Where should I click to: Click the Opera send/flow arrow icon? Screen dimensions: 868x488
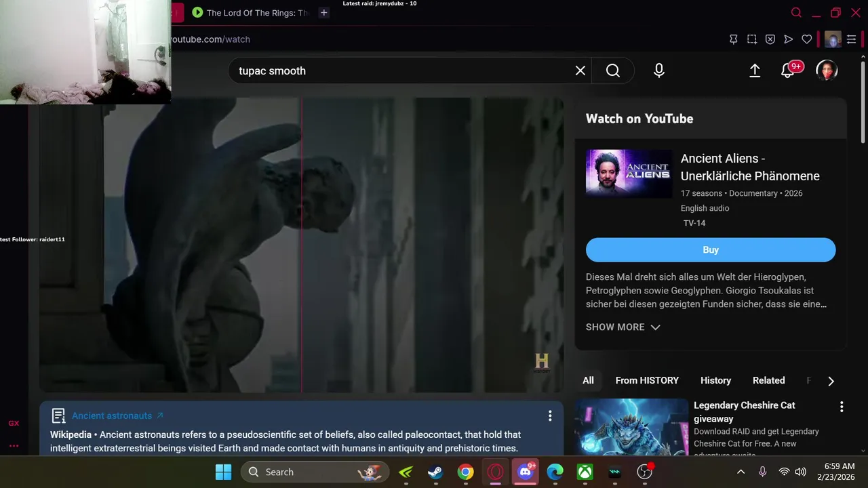point(789,39)
